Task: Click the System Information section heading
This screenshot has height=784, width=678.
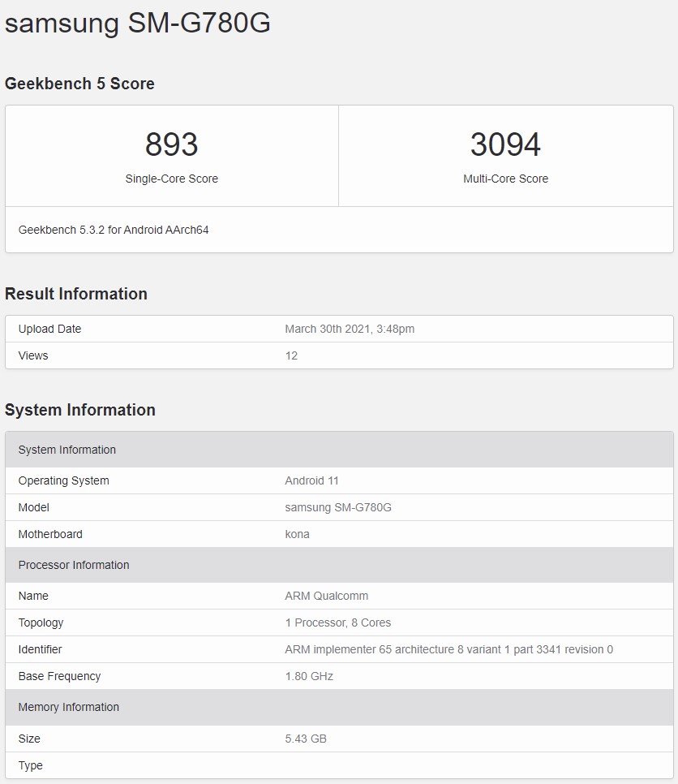Action: [x=80, y=410]
